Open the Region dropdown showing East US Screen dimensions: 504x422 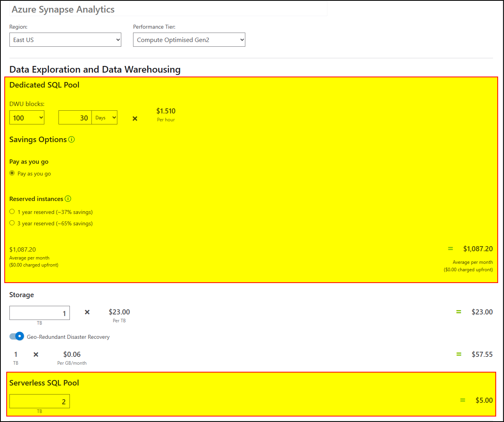coord(65,40)
